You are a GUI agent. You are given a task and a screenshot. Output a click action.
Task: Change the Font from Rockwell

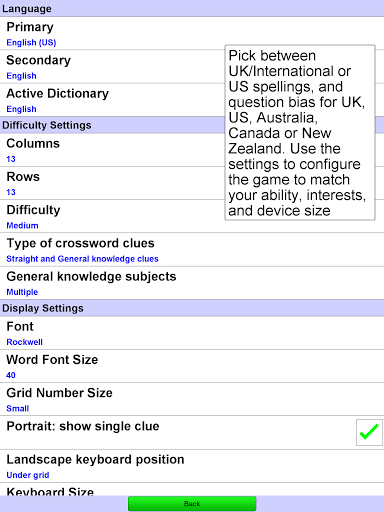192,333
